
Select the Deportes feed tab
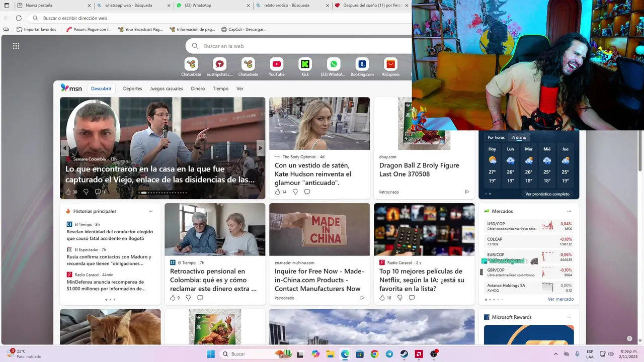[x=132, y=88]
